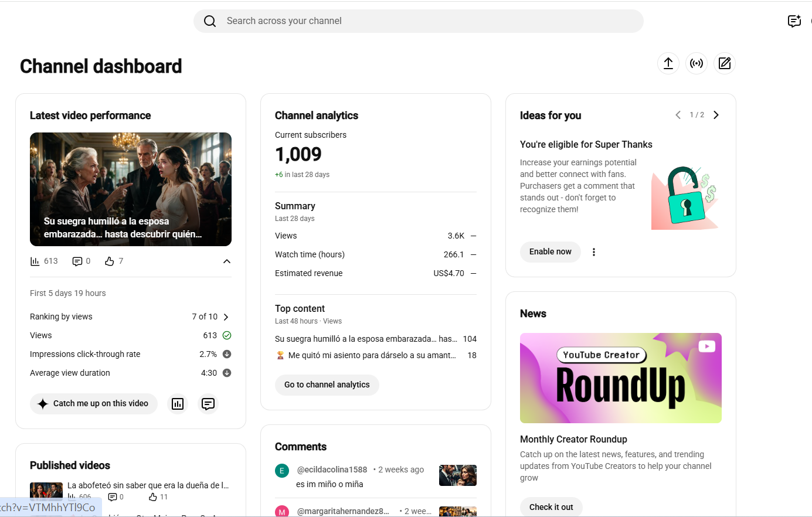Viewport: 812px width, 517px height.
Task: Open Super Thanks card three-dot menu
Action: (594, 252)
